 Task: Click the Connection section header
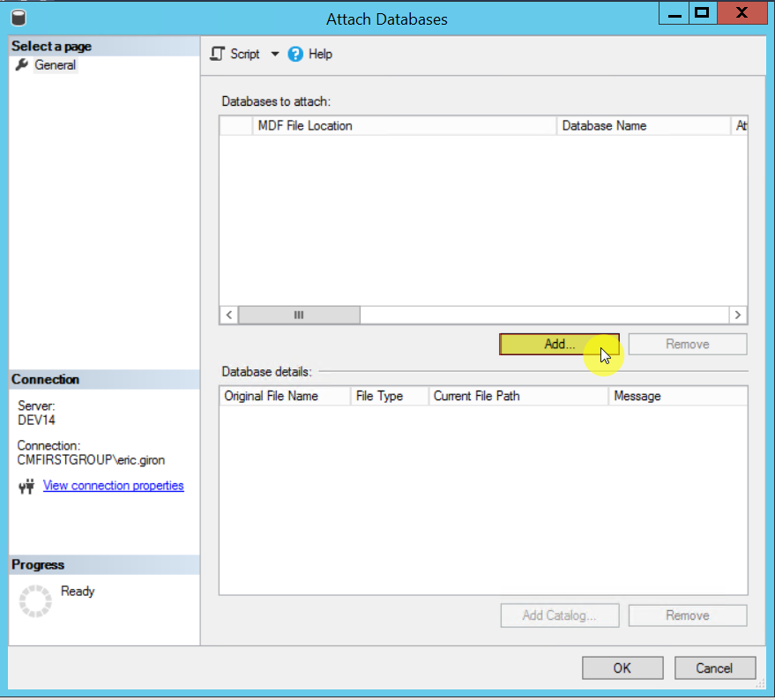tap(104, 379)
